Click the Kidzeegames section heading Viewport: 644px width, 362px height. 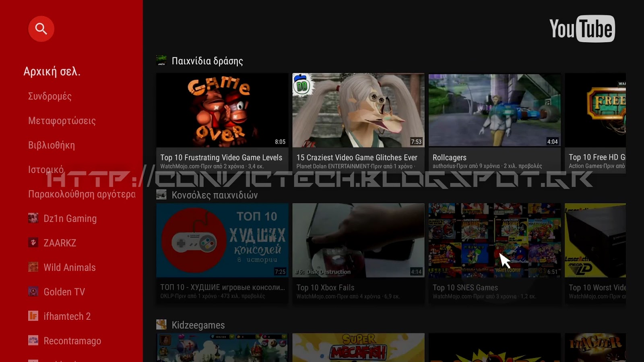pos(198,325)
